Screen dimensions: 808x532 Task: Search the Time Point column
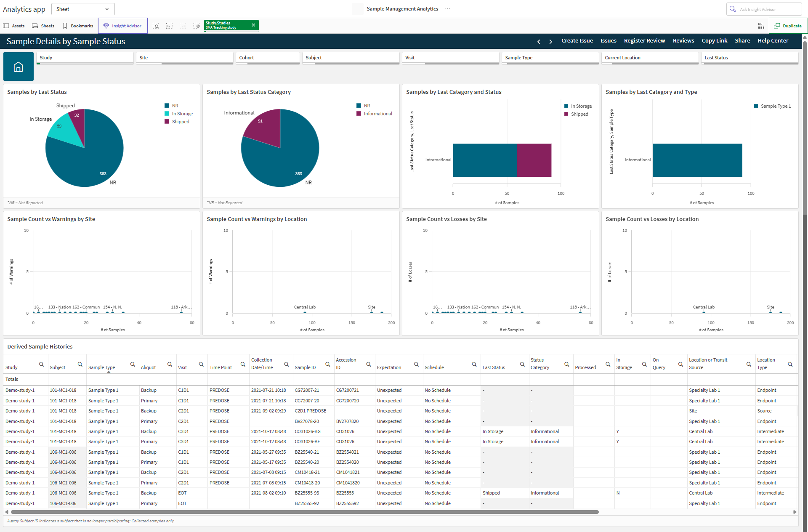click(x=243, y=364)
